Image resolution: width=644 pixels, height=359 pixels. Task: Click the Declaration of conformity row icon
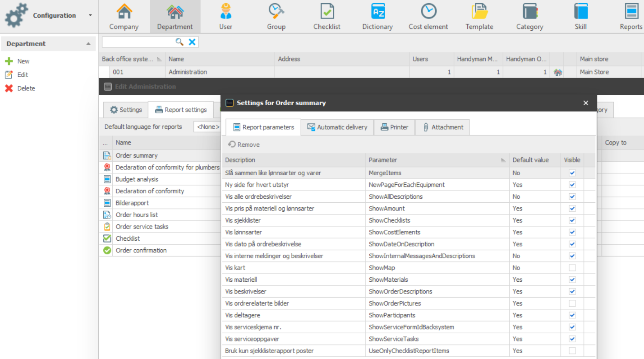[x=107, y=191]
